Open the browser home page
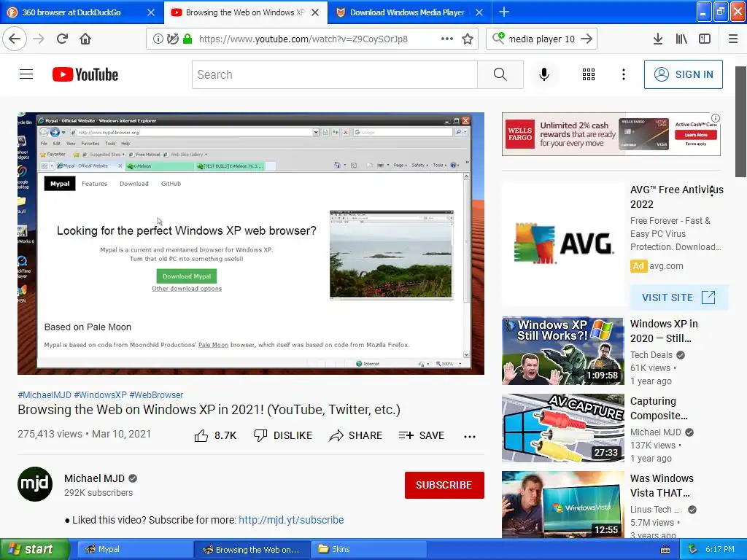Viewport: 747px width, 560px height. [x=85, y=39]
